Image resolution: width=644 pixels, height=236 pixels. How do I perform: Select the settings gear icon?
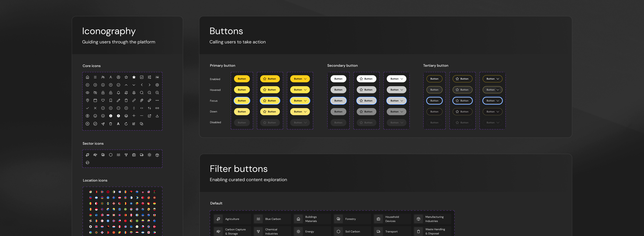pos(157,85)
